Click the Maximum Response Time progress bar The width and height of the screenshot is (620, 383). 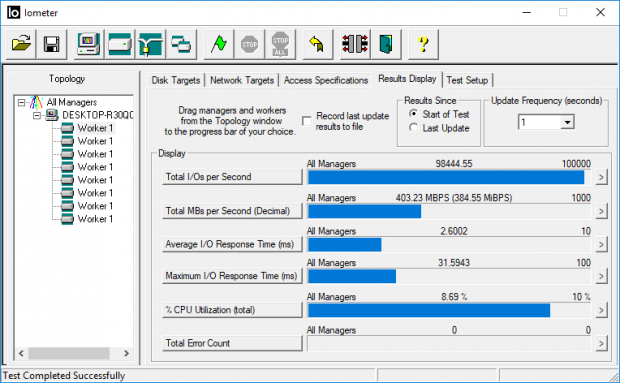[449, 276]
